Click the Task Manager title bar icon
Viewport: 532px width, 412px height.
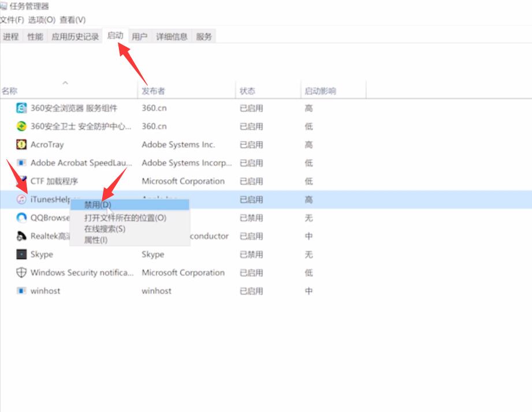(x=3, y=6)
